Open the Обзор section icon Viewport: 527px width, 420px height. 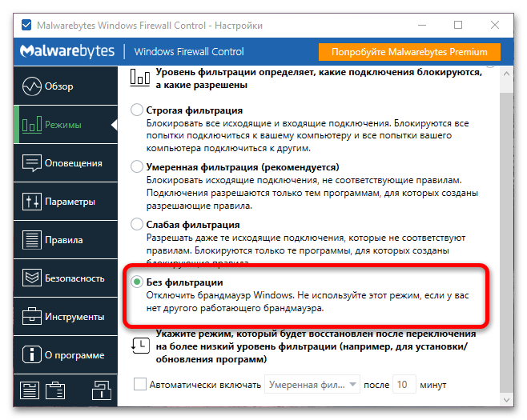coord(31,86)
